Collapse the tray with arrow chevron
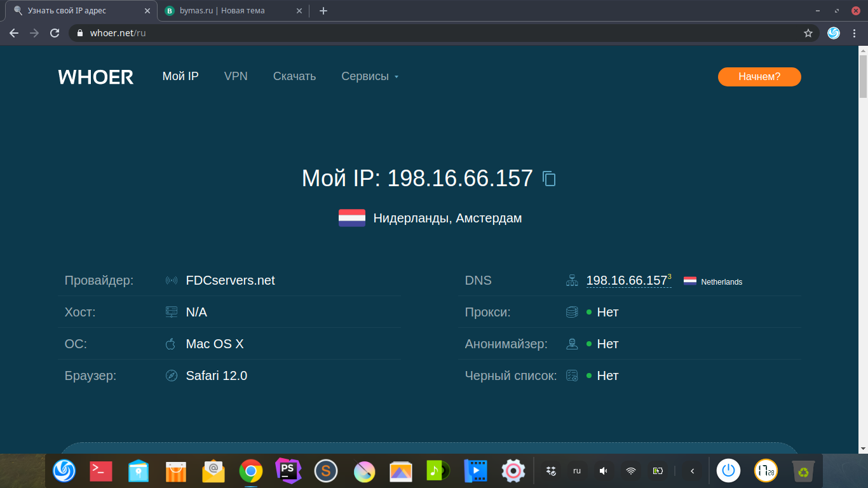This screenshot has height=488, width=868. click(692, 471)
